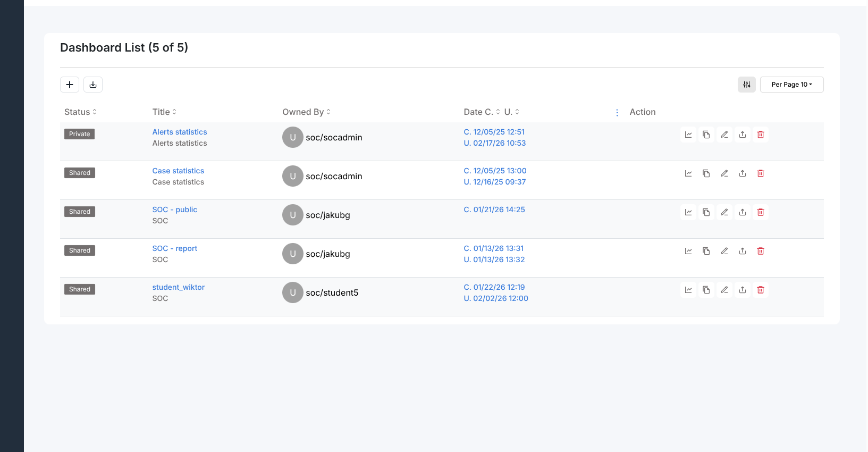Click created date C. 12/05/25 13:00

point(495,171)
